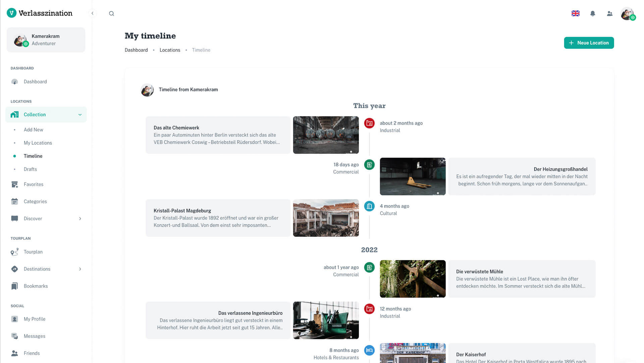
Task: Open the user avatar menu at top right
Action: pos(627,14)
